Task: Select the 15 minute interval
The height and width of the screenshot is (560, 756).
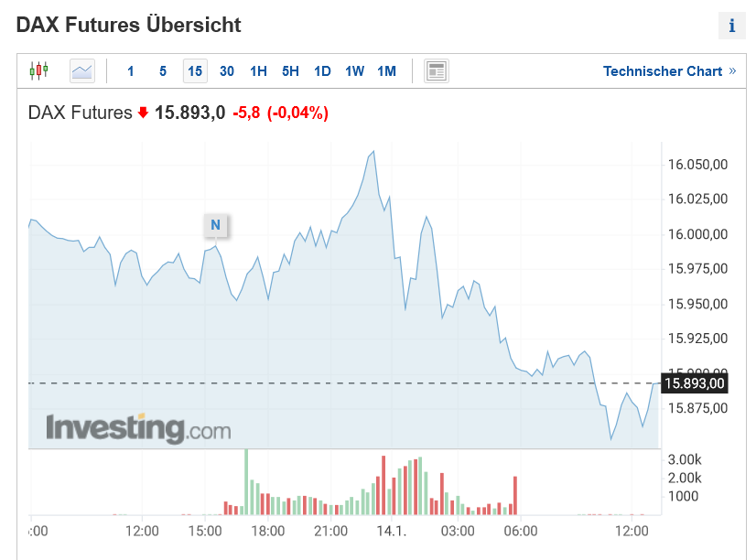Action: (x=195, y=71)
